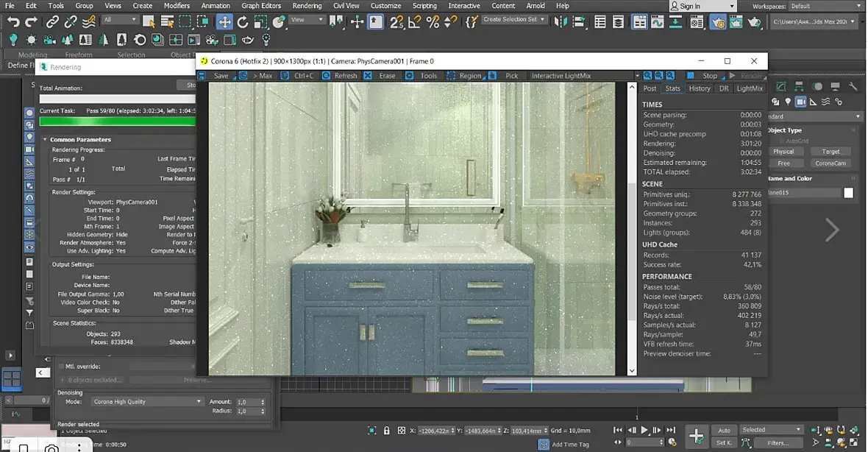
Task: Open the Denoising Mode dropdown
Action: pyautogui.click(x=147, y=402)
